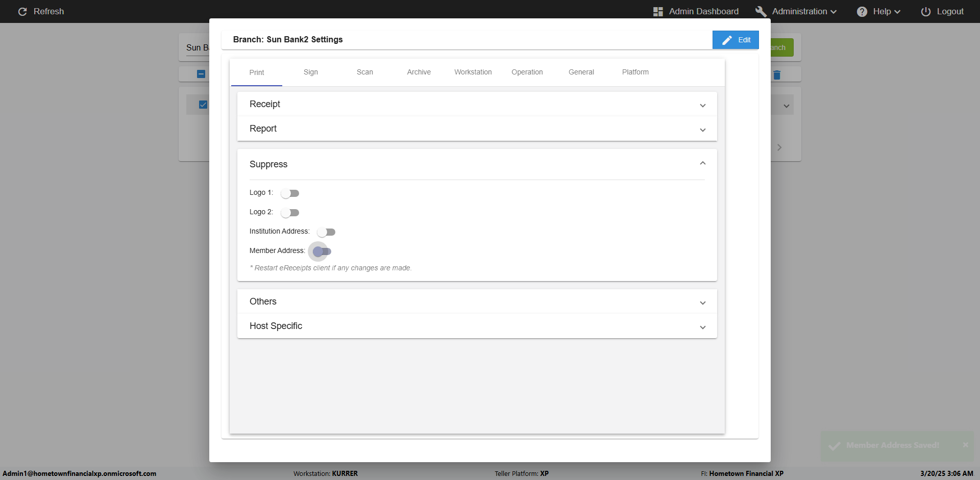The height and width of the screenshot is (480, 980).
Task: Open the Workstation tab
Action: pos(473,72)
